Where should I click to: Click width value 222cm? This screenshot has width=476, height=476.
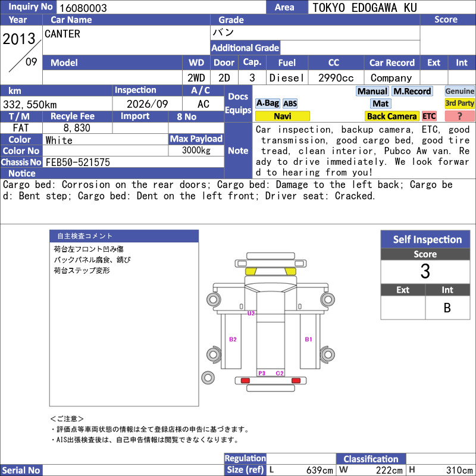389,470
